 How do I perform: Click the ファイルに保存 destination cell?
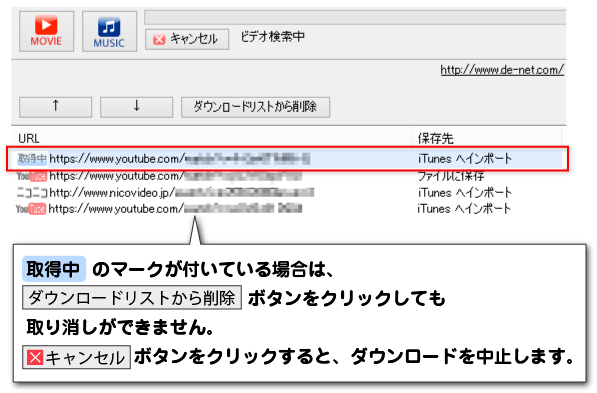click(x=451, y=176)
